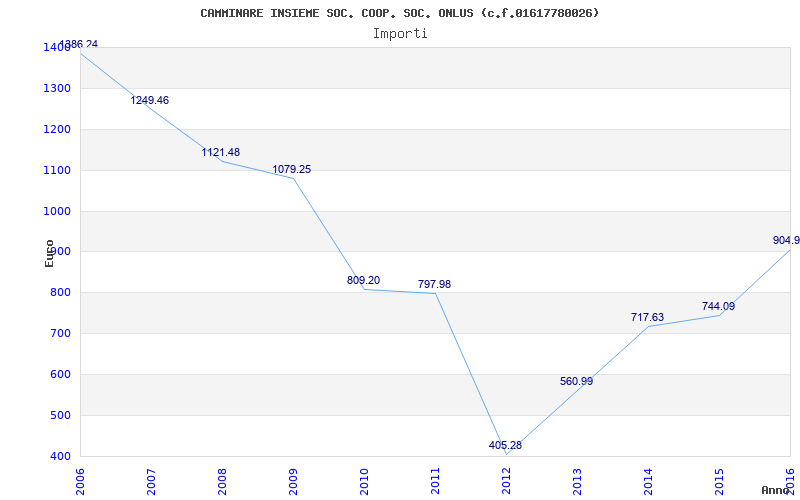
Task: Select the 1079.25 data label
Action: (291, 169)
